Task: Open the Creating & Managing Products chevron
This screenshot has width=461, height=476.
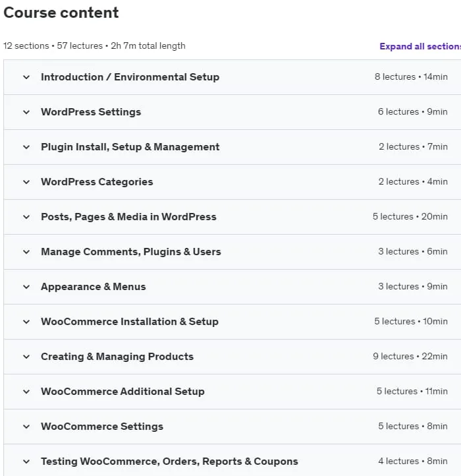Action: click(26, 357)
